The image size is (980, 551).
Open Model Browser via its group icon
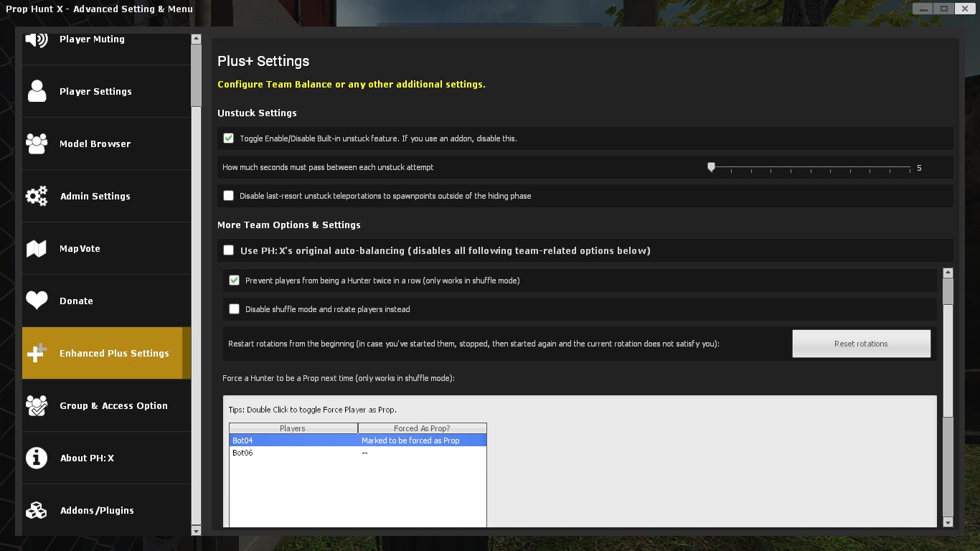pos(37,143)
